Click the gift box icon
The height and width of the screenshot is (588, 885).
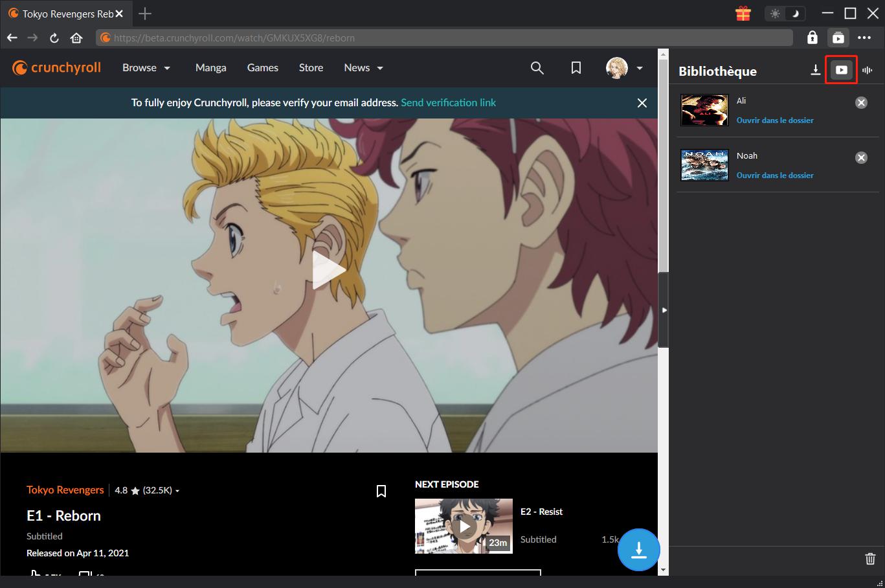[x=743, y=14]
